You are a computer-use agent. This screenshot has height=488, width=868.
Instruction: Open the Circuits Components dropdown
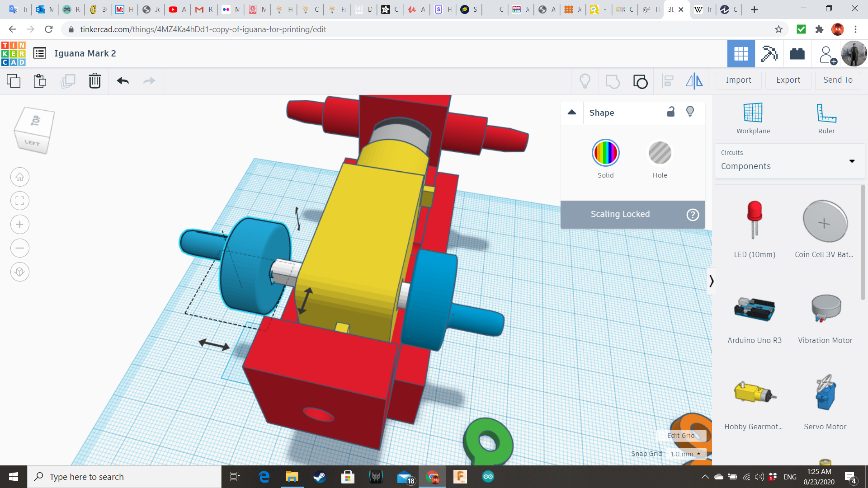tap(789, 161)
